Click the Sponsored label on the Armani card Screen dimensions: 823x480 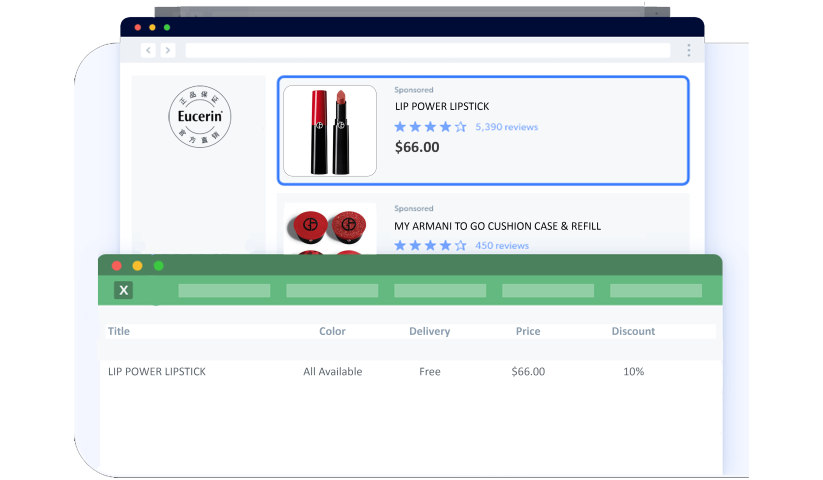[x=414, y=208]
